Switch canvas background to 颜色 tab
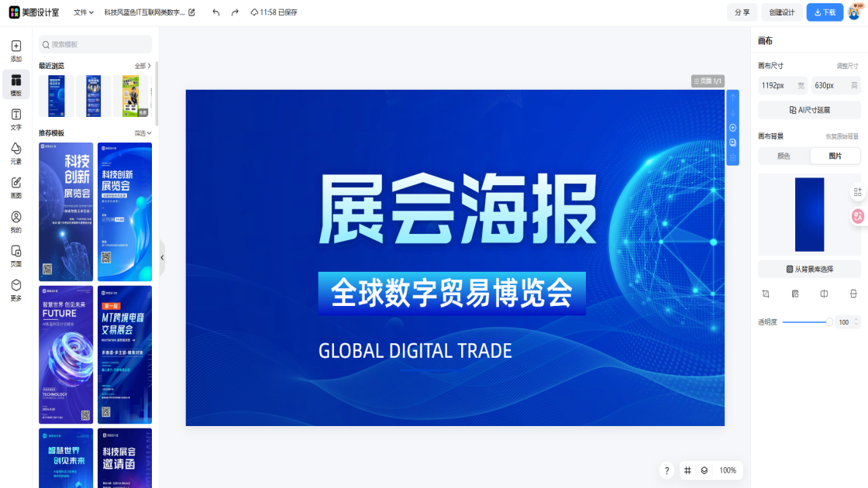The height and width of the screenshot is (488, 868). (x=784, y=156)
